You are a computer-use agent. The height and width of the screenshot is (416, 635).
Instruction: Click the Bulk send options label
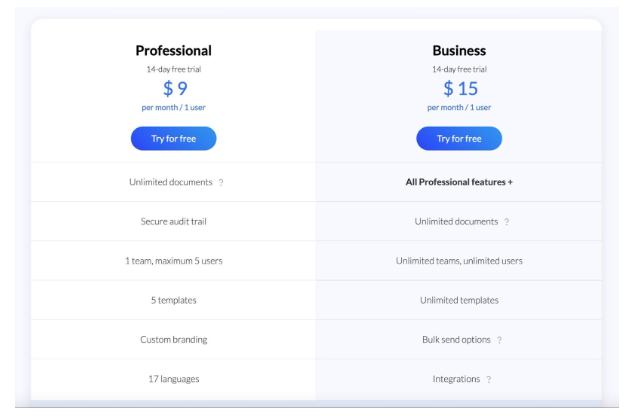pos(454,340)
